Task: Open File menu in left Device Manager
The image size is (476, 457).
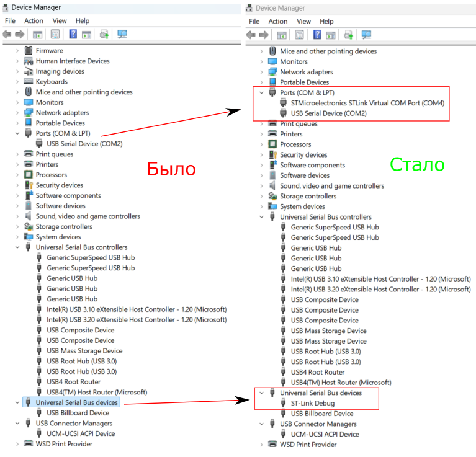Action: (x=10, y=20)
